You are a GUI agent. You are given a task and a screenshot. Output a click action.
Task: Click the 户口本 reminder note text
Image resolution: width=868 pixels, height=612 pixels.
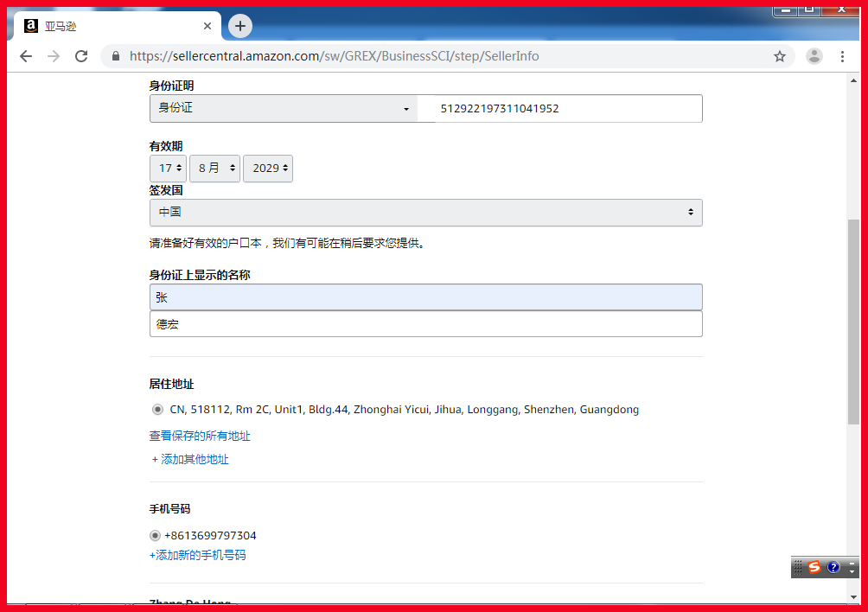287,243
